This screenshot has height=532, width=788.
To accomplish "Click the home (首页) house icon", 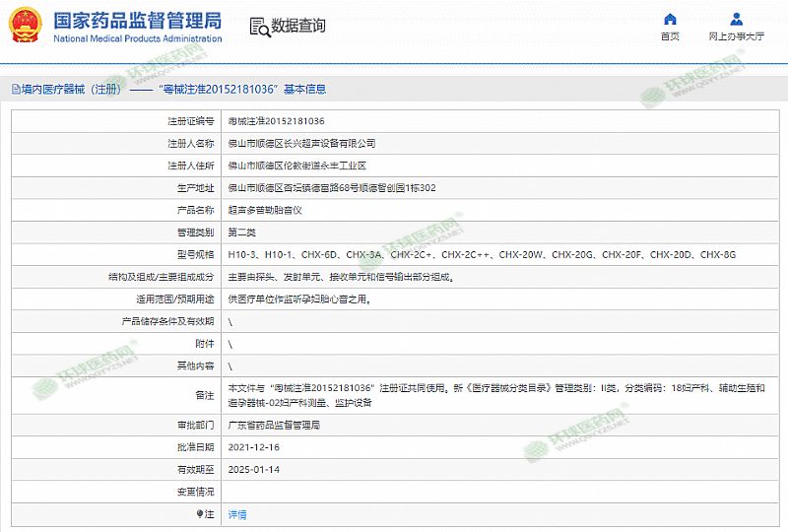I will click(x=670, y=19).
